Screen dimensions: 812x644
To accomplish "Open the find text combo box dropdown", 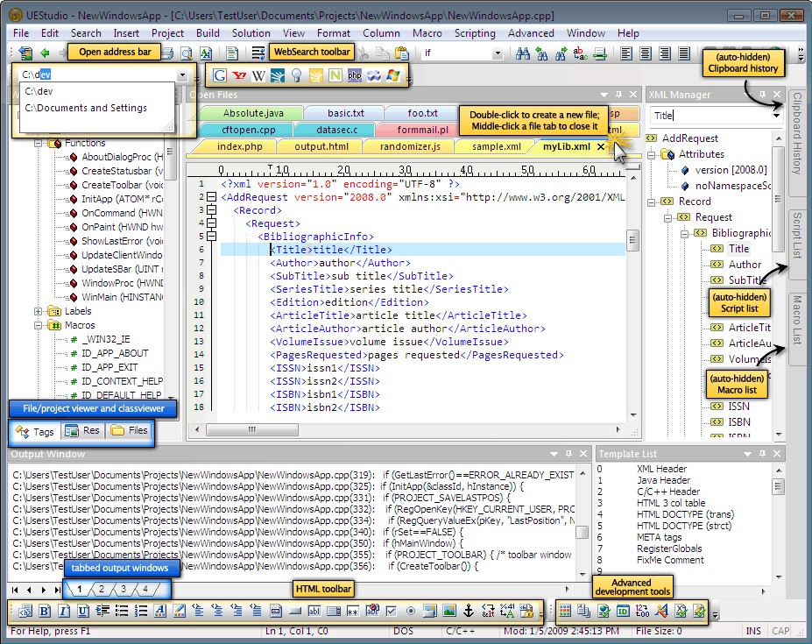I will [x=498, y=53].
